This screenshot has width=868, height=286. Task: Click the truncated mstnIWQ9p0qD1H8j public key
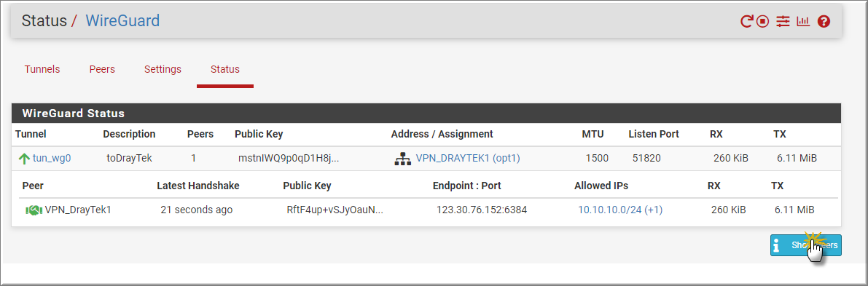pos(289,158)
